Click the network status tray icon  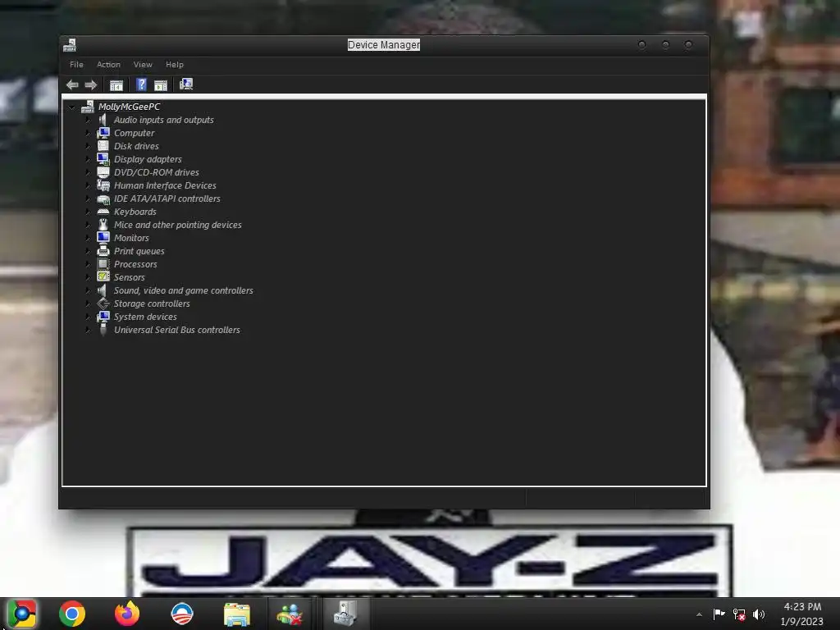pos(739,614)
